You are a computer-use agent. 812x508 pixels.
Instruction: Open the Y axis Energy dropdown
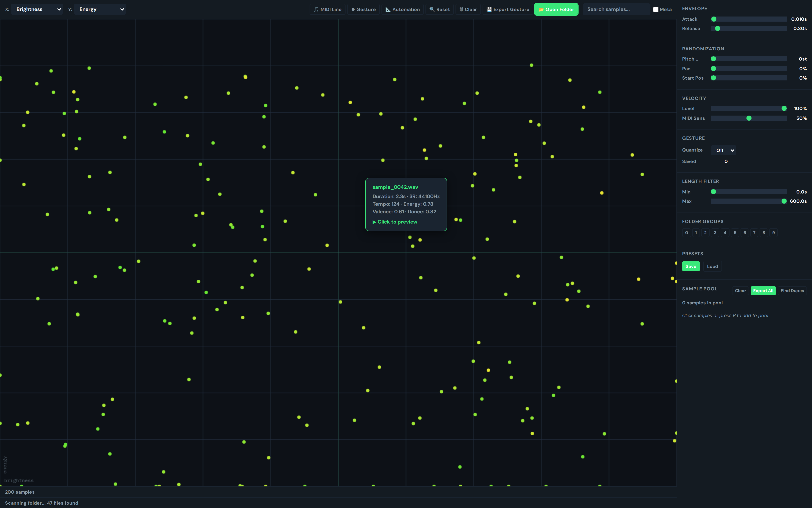point(100,9)
